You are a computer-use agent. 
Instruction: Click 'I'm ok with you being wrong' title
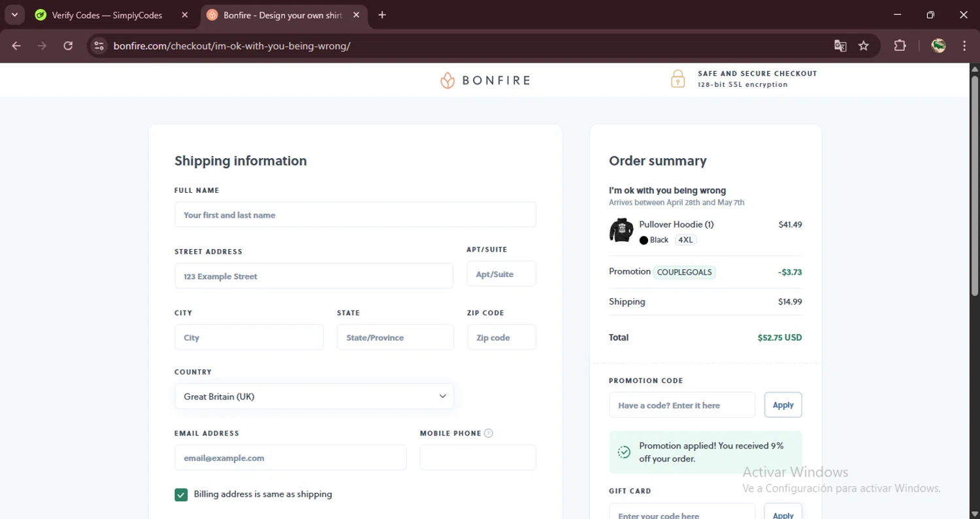[667, 190]
